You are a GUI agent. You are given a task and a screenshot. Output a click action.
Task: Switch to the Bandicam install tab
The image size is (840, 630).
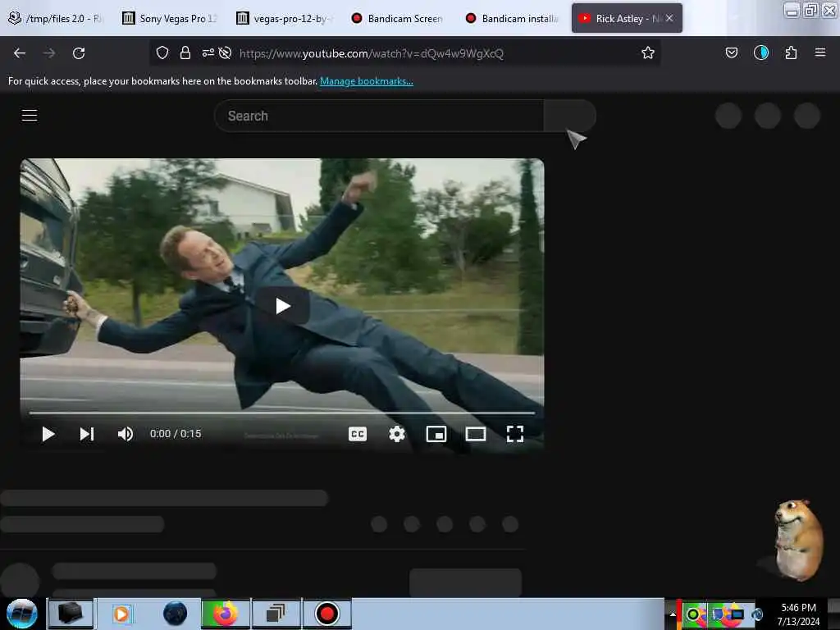click(513, 18)
